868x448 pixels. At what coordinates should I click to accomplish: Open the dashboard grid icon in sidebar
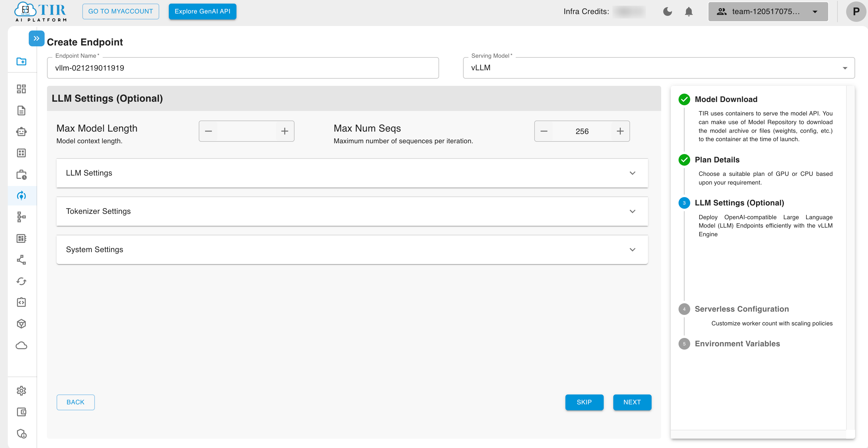point(21,89)
